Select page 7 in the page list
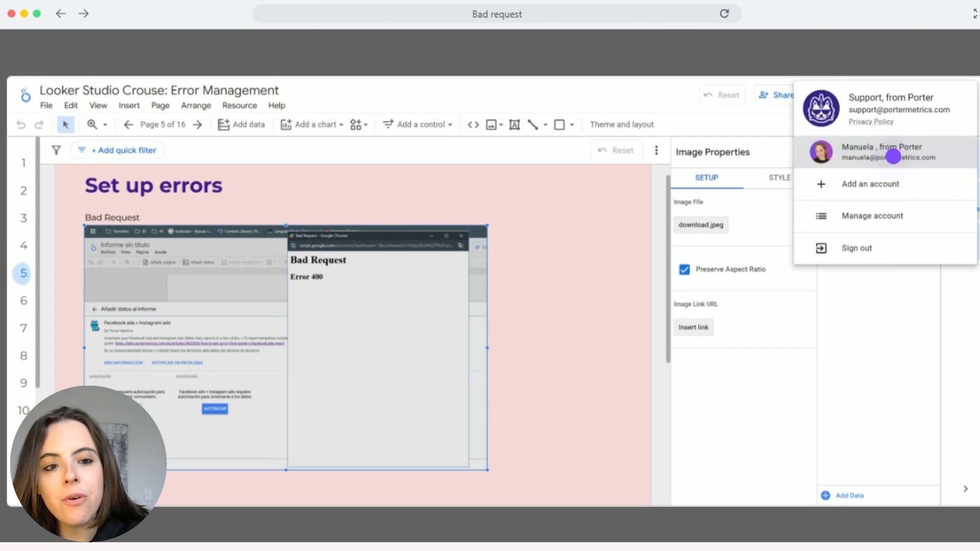The width and height of the screenshot is (980, 551). [23, 328]
